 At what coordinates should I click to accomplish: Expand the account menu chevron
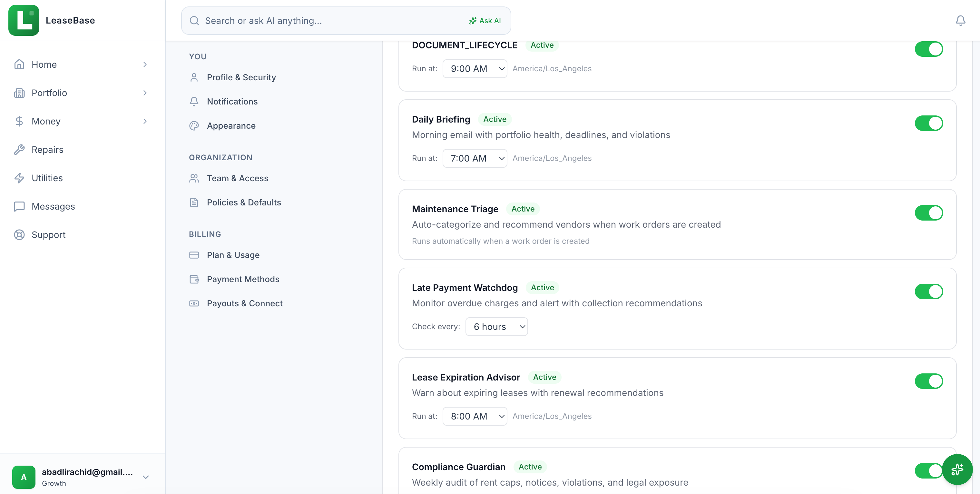pyautogui.click(x=146, y=477)
